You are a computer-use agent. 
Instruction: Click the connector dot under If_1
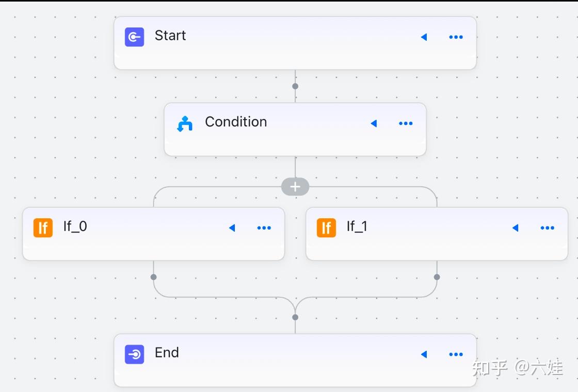point(437,277)
